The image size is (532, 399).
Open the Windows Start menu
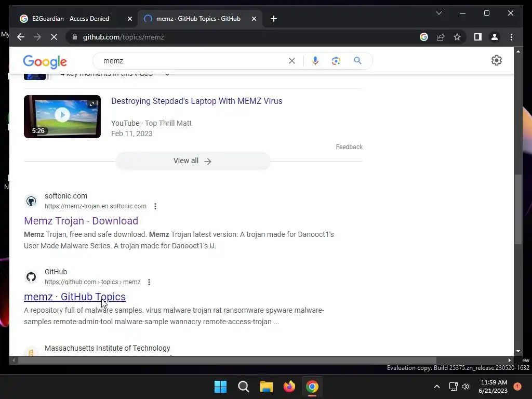point(220,387)
